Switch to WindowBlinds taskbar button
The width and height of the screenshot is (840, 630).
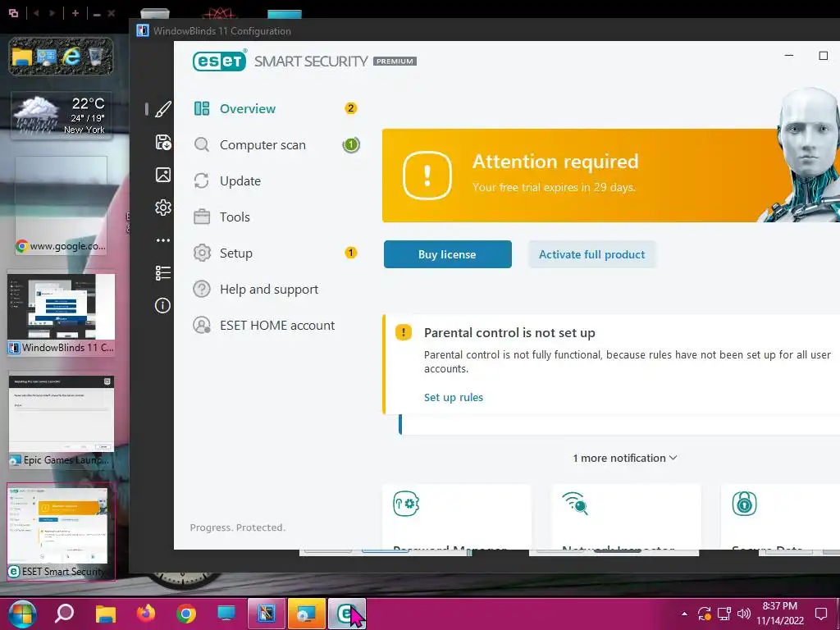267,614
